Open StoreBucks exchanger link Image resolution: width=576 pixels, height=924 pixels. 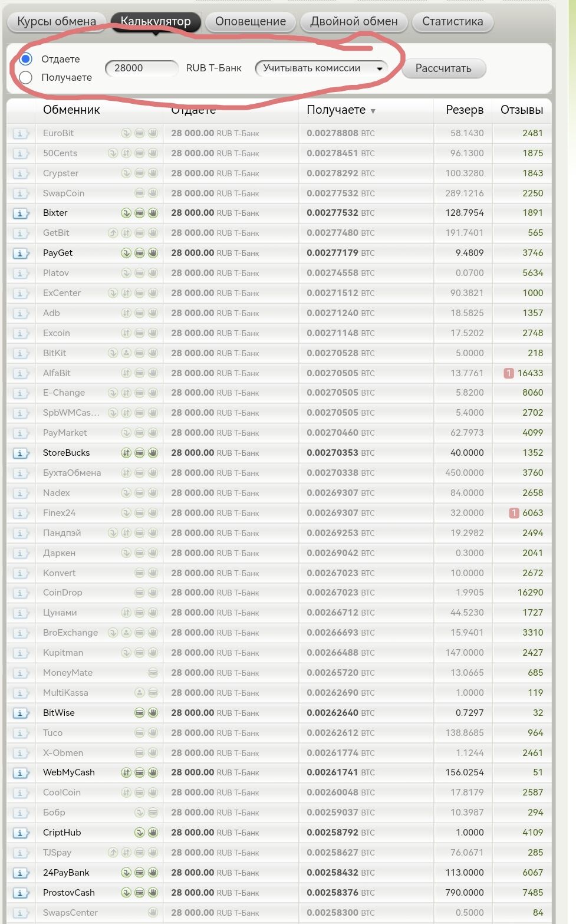pyautogui.click(x=67, y=453)
